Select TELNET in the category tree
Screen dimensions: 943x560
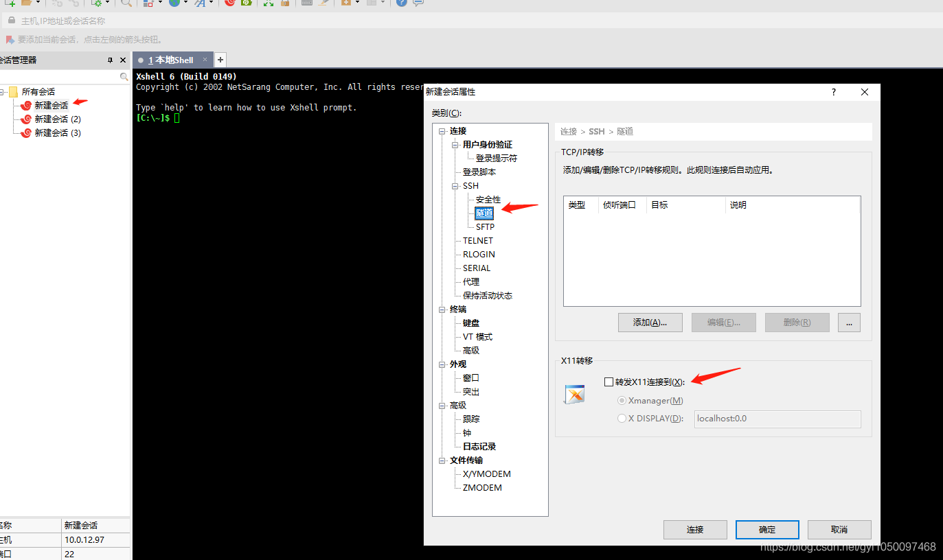pyautogui.click(x=478, y=240)
